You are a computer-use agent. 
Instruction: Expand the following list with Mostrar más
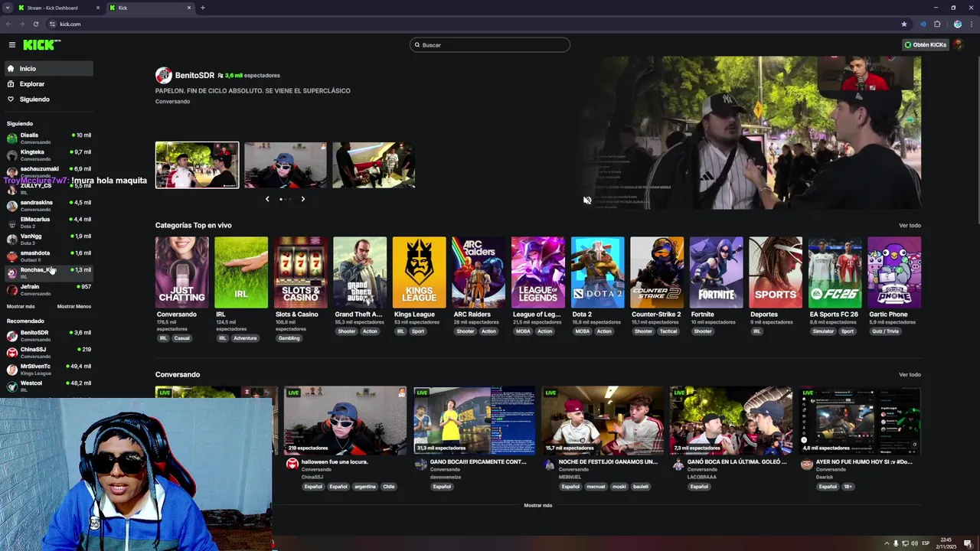21,306
